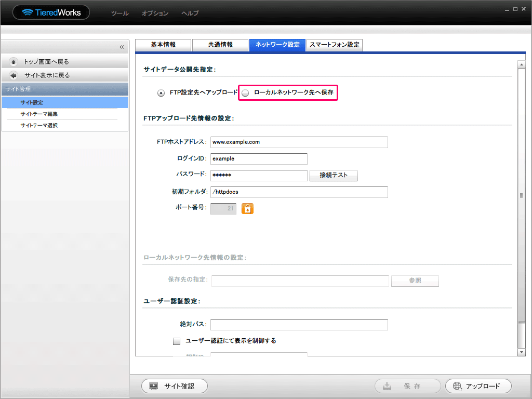Click the orange lock icon beside port number
Image resolution: width=532 pixels, height=399 pixels.
tap(247, 208)
